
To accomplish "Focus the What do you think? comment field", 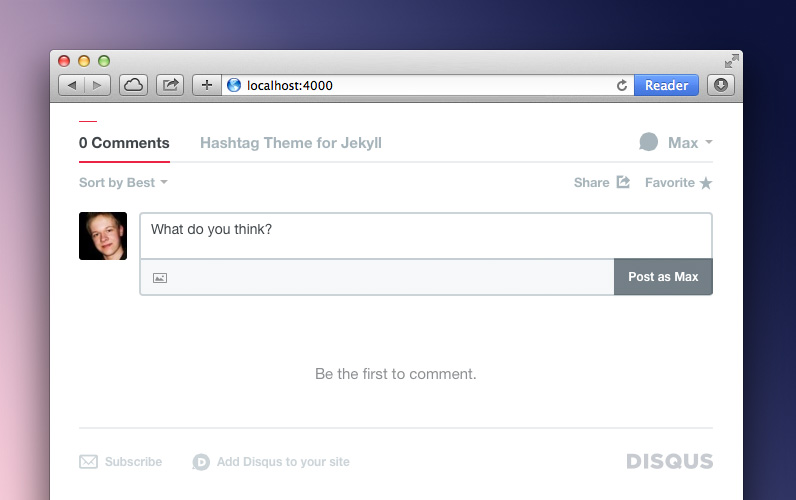I will (426, 236).
